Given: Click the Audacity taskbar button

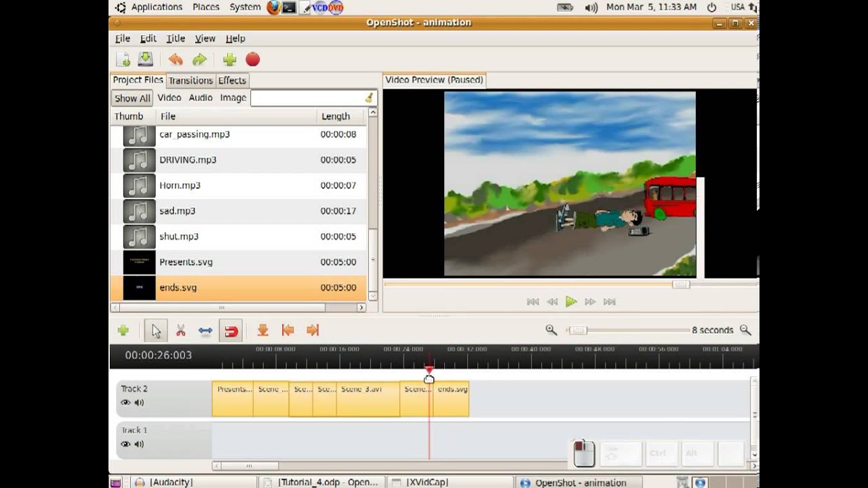Looking at the screenshot, I should 193,482.
